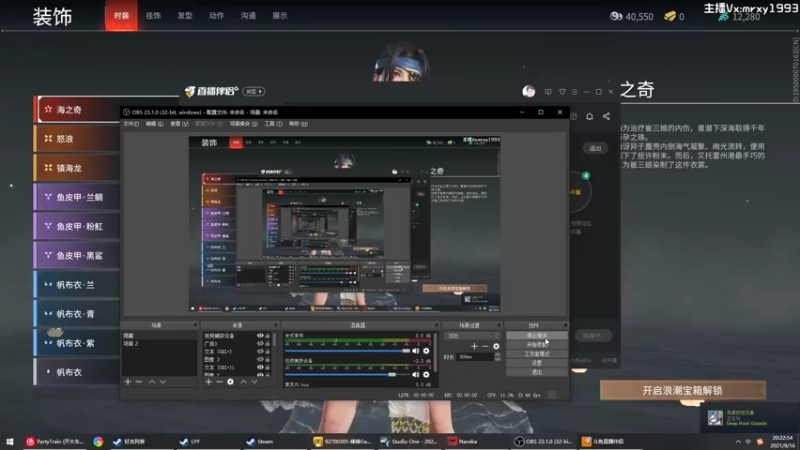Expand the 类型 arrow button in 直播伴侣

point(254,91)
